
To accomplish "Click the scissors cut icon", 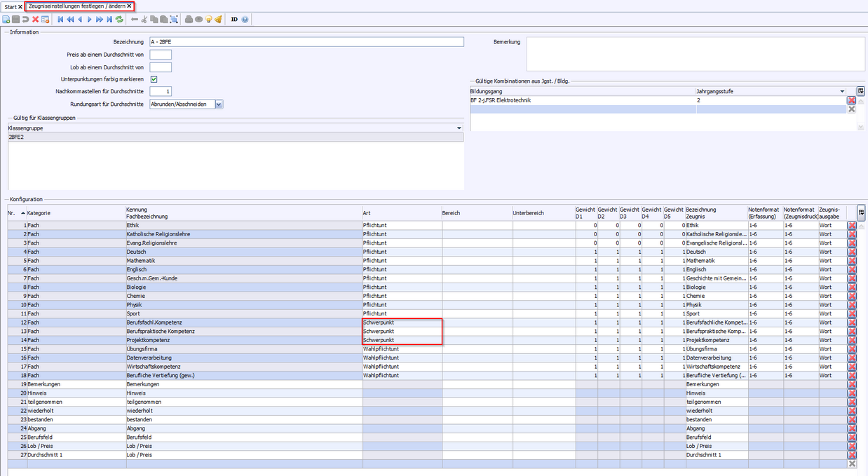I will click(x=144, y=20).
